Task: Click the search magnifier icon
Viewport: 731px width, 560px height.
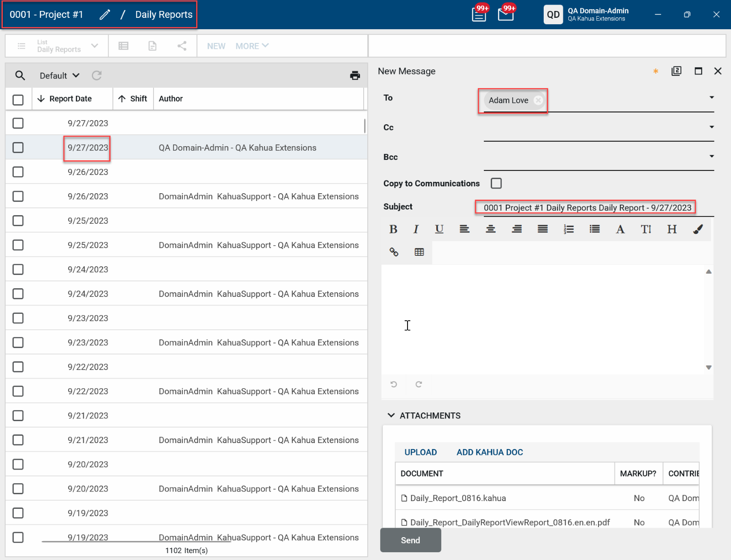Action: click(x=20, y=75)
